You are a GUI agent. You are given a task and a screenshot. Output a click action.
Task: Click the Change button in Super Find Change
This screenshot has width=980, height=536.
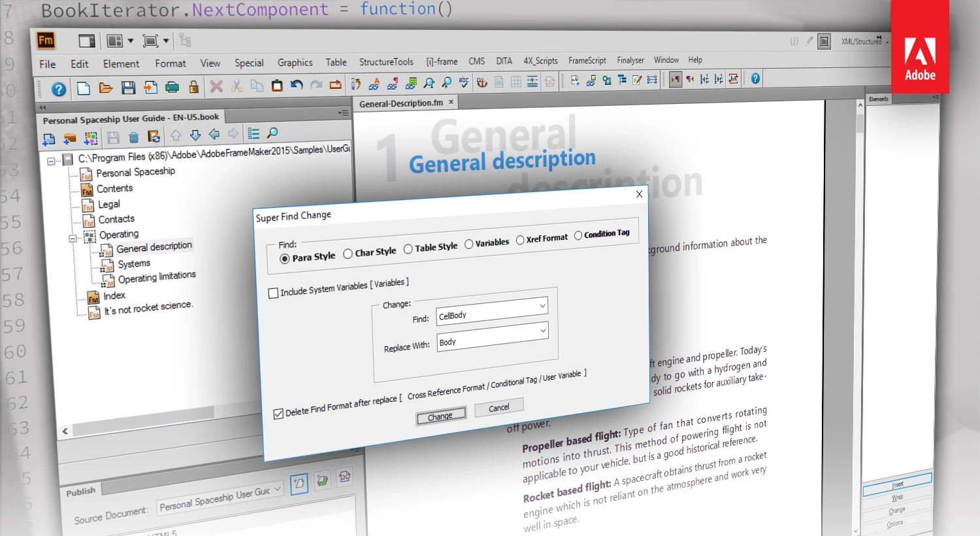coord(442,416)
